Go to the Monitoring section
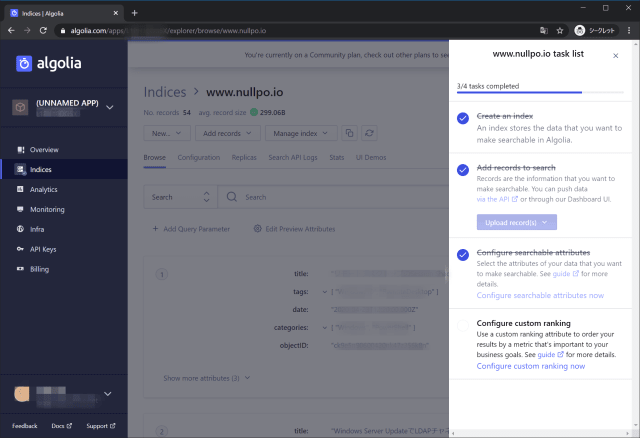This screenshot has width=640, height=438. tap(47, 209)
